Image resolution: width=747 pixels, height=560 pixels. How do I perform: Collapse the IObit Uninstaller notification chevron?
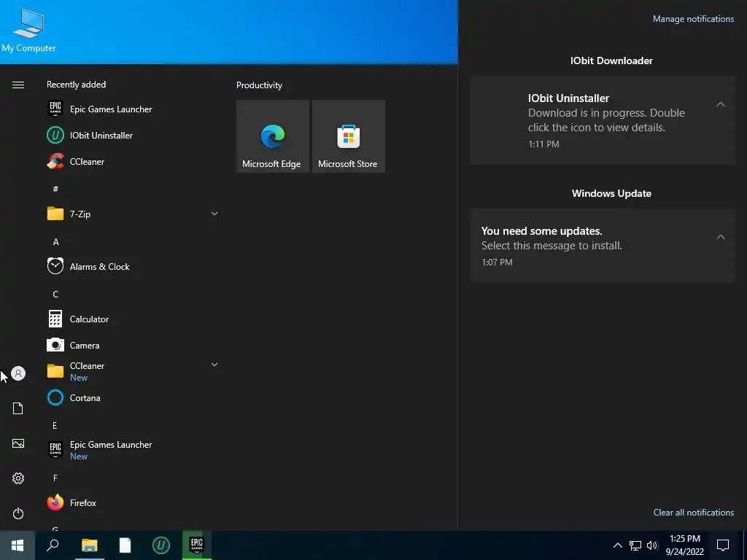coord(721,104)
